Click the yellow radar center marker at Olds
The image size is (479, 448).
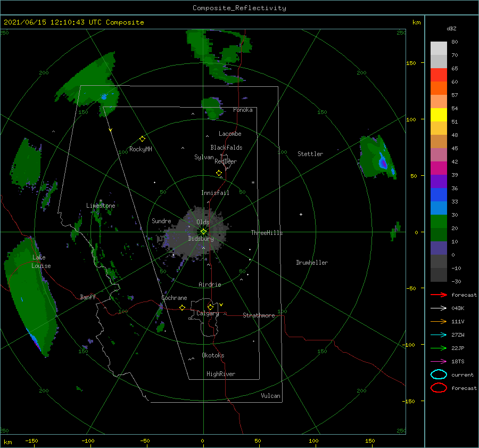[x=203, y=232]
